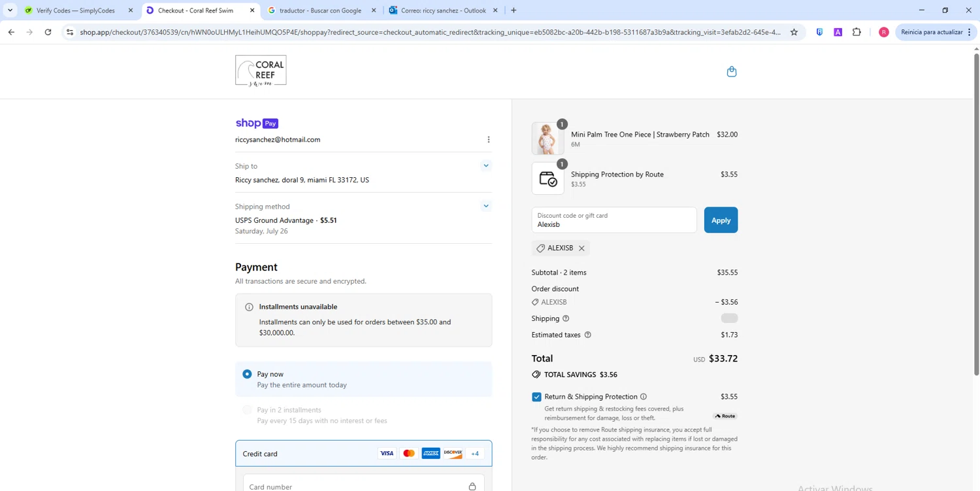Click the Shop Pay logo

257,123
